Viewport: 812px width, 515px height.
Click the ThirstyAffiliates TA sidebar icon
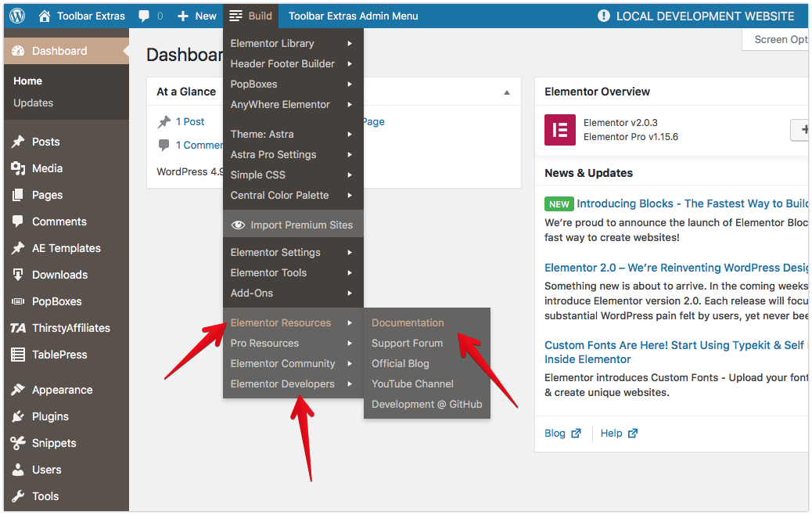18,328
